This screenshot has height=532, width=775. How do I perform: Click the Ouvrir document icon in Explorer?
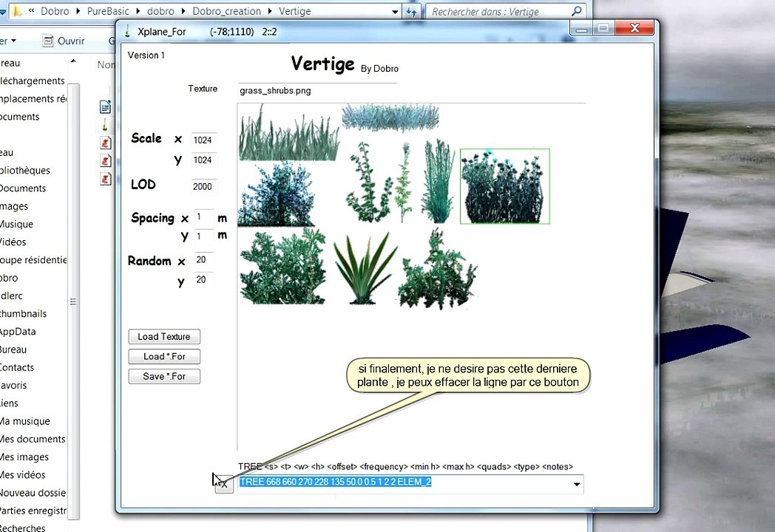[47, 41]
